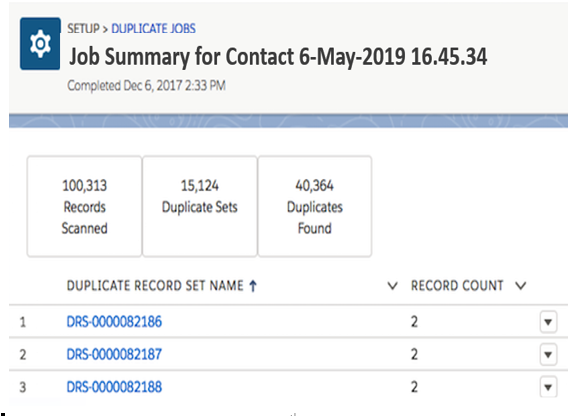
Task: Expand row actions for DRS-0000082188
Action: click(548, 387)
